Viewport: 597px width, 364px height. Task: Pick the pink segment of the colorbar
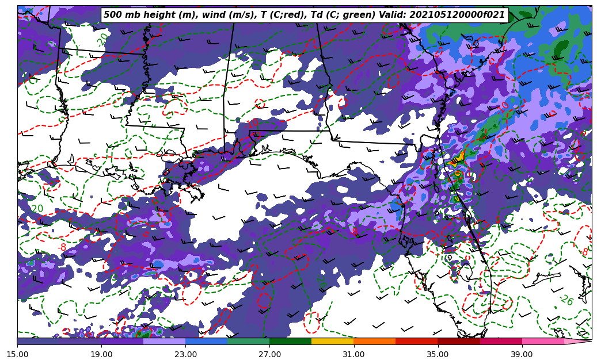click(x=542, y=341)
